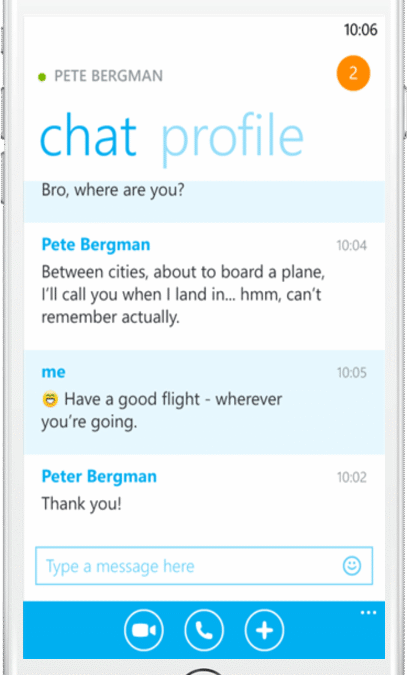Select Pete Bergman sender name at 10:04
Screen dimensions: 407x675
pyautogui.click(x=96, y=245)
